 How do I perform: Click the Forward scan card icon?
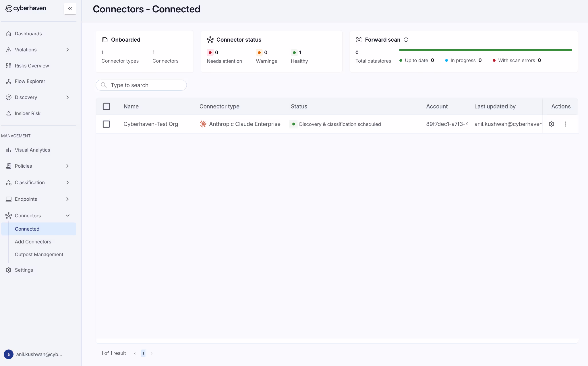coord(359,40)
